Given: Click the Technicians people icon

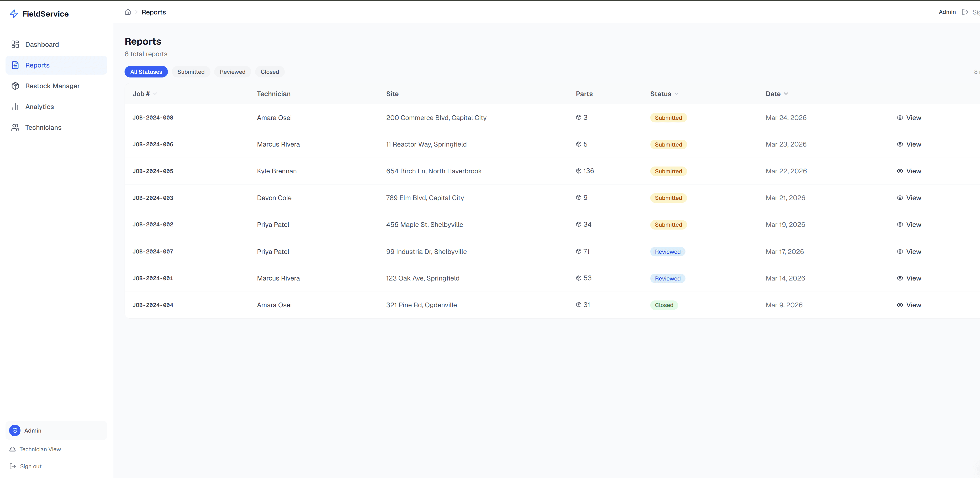Looking at the screenshot, I should [x=15, y=127].
